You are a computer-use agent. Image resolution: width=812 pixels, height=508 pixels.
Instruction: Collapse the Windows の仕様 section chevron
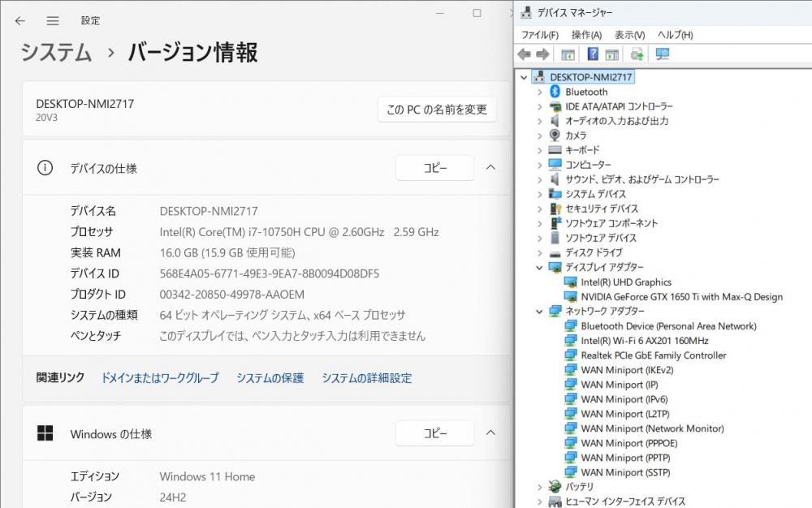[x=490, y=433]
